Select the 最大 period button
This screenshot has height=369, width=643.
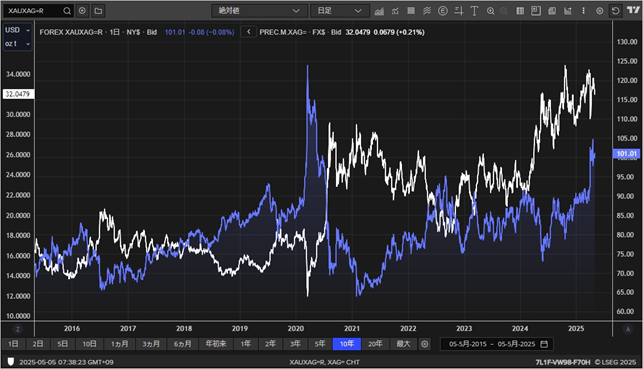point(403,344)
